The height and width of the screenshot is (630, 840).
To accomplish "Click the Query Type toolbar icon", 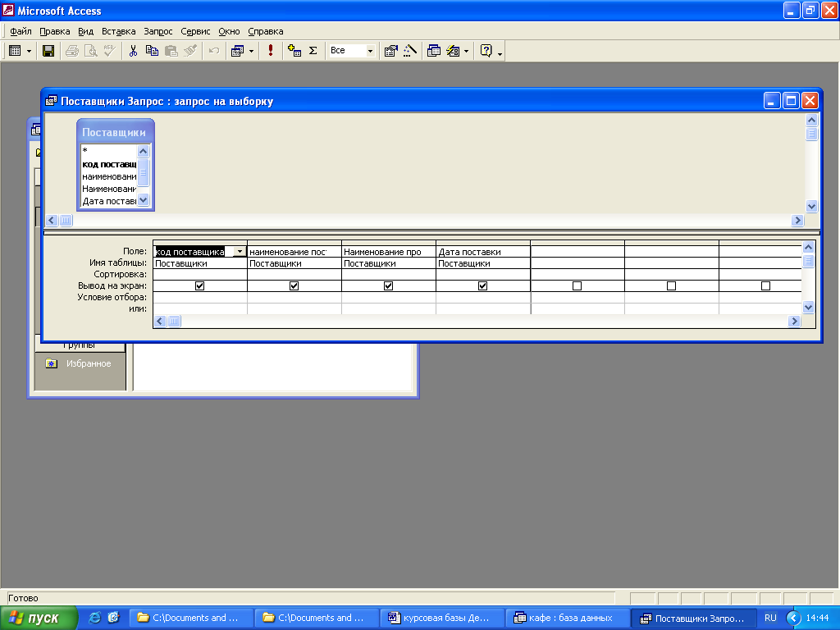I will (x=237, y=51).
